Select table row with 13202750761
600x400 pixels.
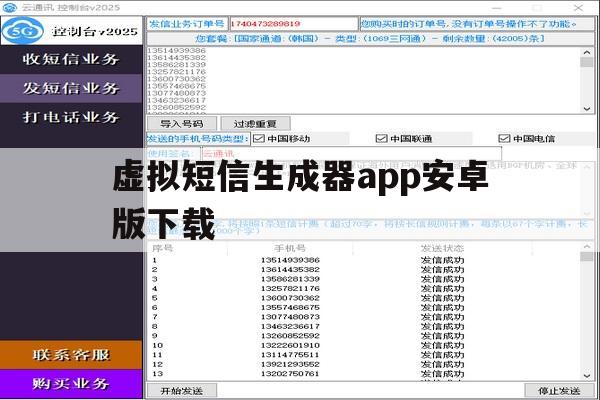coord(364,374)
